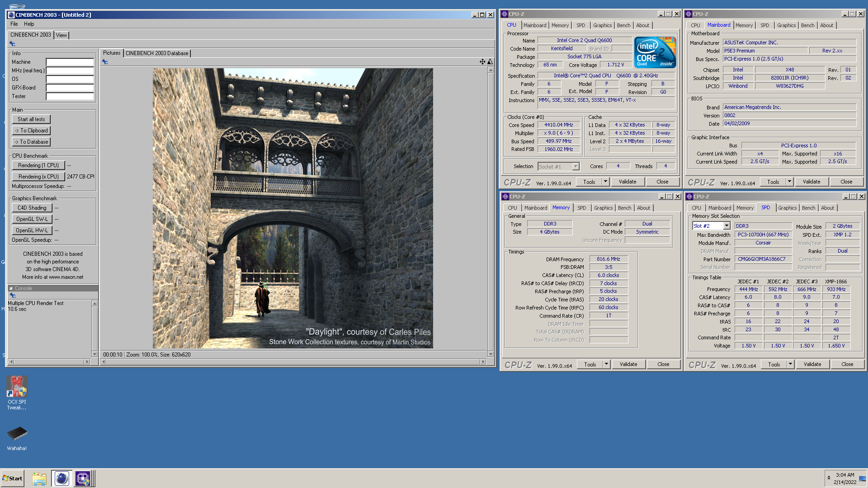
Task: Open Tools dropdown arrow in SPD window
Action: [791, 364]
